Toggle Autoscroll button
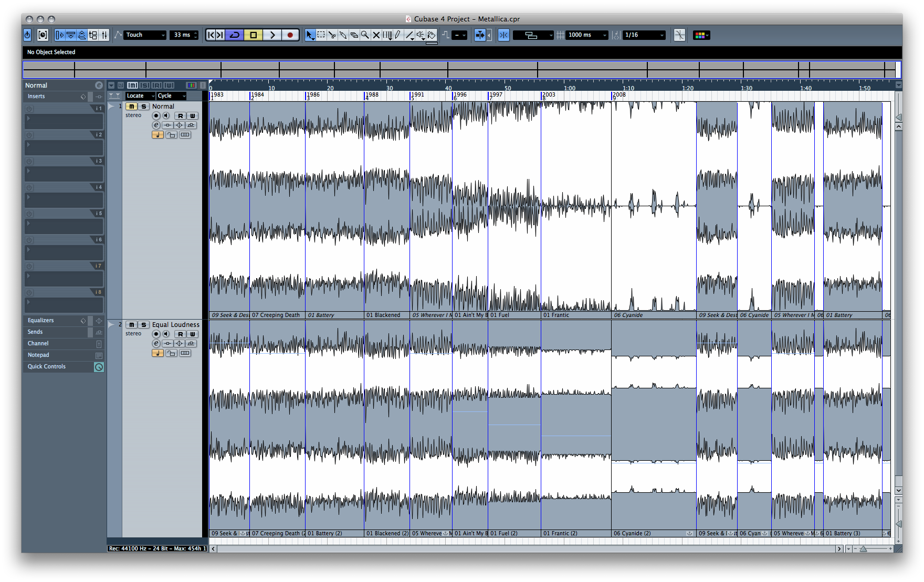This screenshot has width=924, height=582. click(x=479, y=35)
